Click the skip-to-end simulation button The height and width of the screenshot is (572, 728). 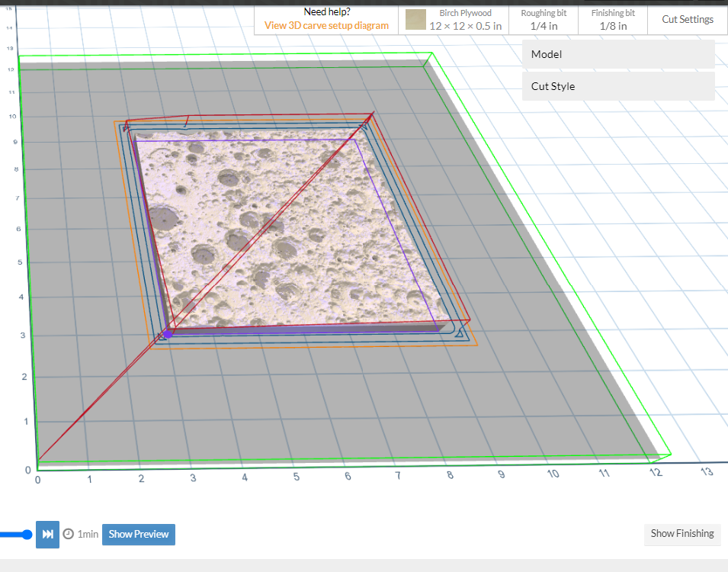click(47, 534)
